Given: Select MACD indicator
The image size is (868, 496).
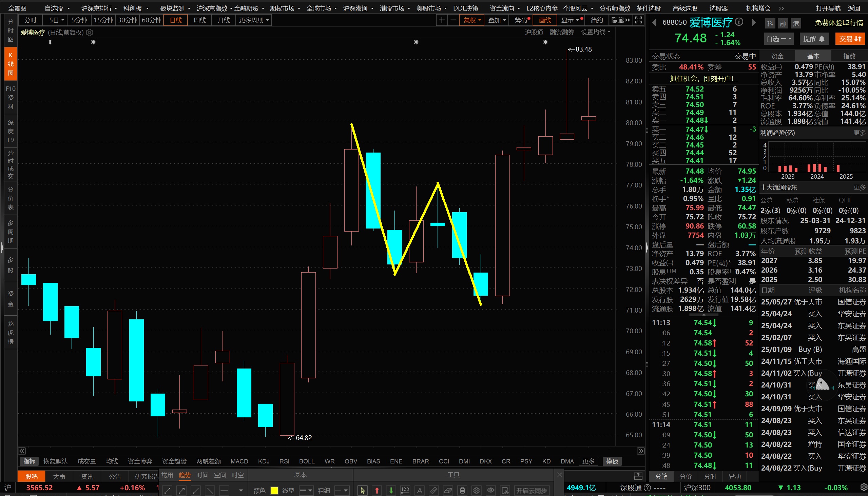Looking at the screenshot, I should click(x=239, y=461).
